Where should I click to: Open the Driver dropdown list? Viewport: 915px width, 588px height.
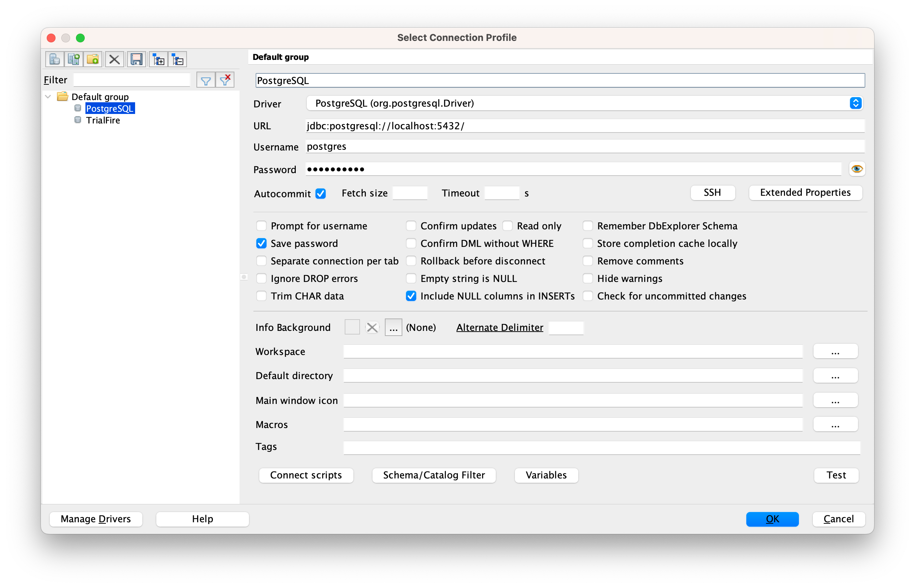(855, 103)
